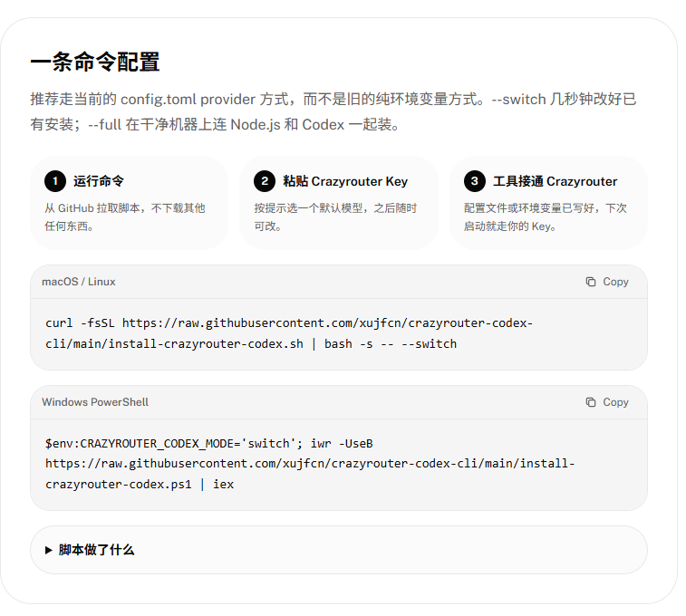Click the Windows PowerShell code block label
The height and width of the screenshot is (616, 686).
[95, 402]
